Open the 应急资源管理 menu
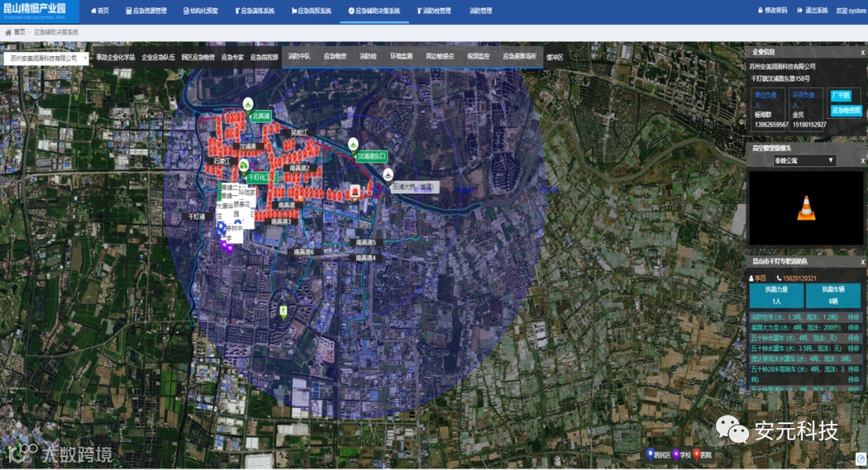Image resolution: width=868 pixels, height=470 pixels. [x=146, y=10]
